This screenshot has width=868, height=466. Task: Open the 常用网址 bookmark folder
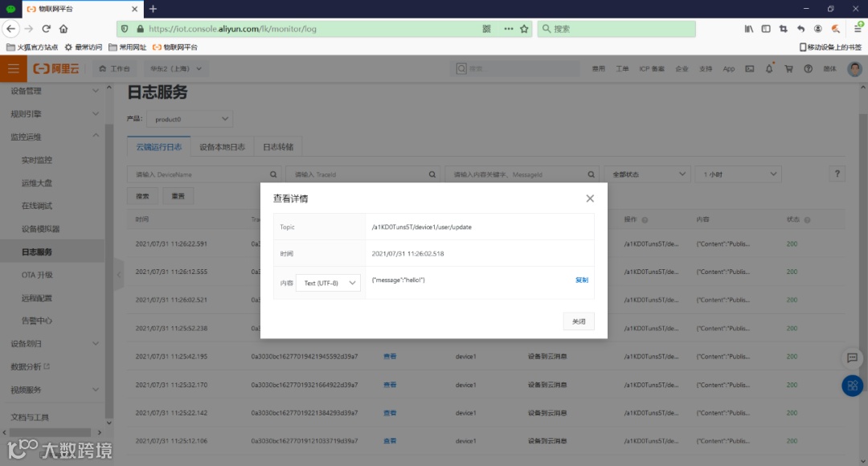coord(128,47)
